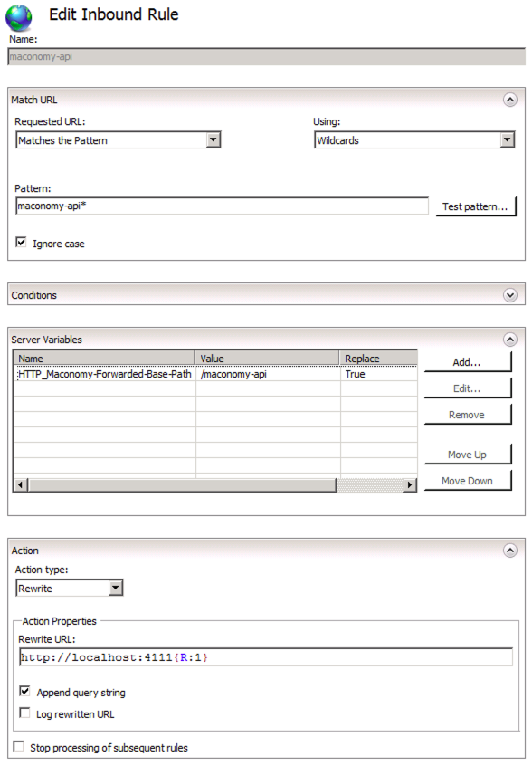Click the Pattern input field
532x766 pixels.
click(222, 206)
